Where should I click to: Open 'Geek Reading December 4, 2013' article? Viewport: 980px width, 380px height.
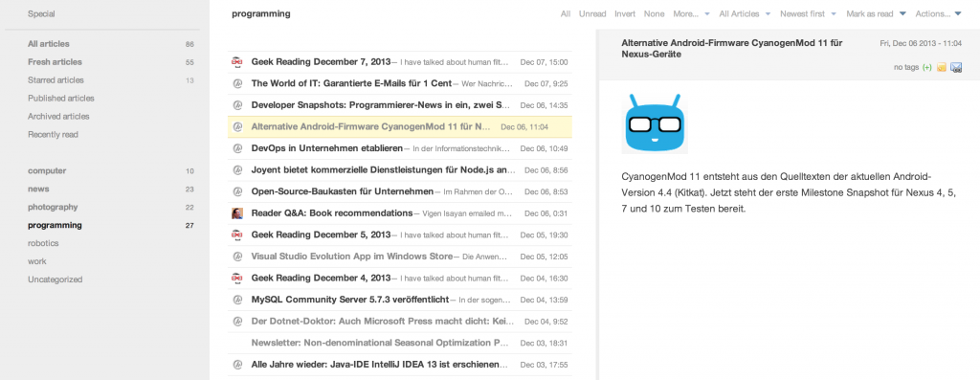(321, 278)
